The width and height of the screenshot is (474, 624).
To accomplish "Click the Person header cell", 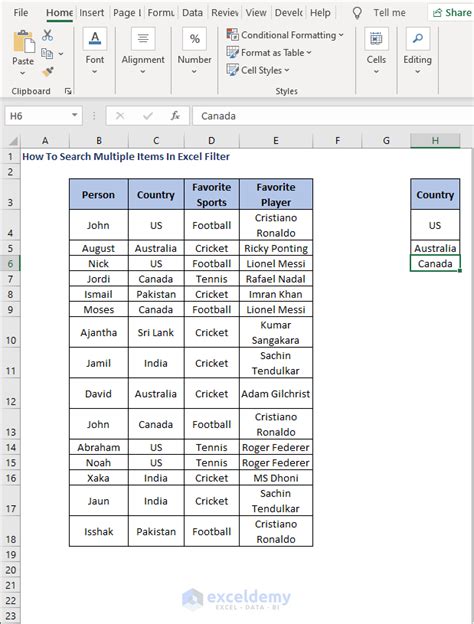I will tap(99, 195).
